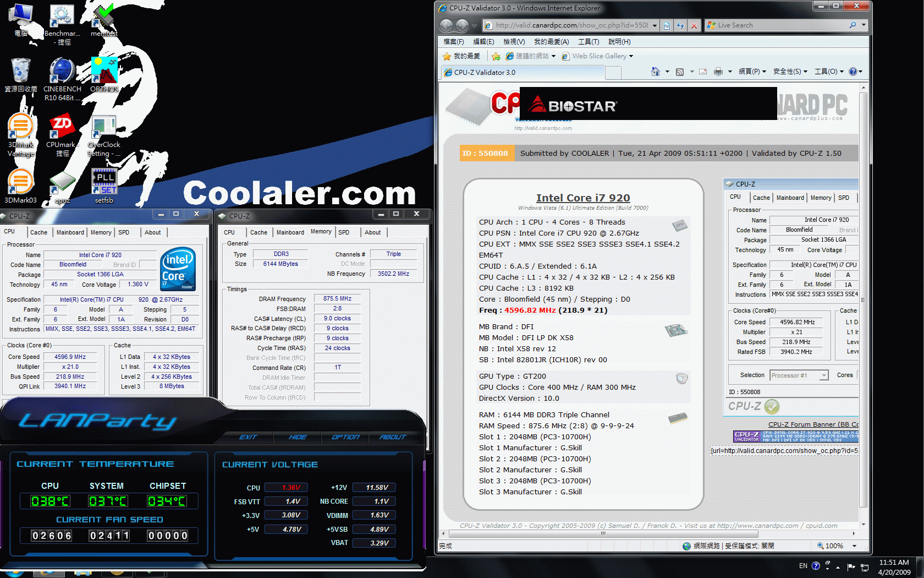The width and height of the screenshot is (924, 578).
Task: Open the IE Page (網頁) menu dropdown
Action: (x=752, y=72)
